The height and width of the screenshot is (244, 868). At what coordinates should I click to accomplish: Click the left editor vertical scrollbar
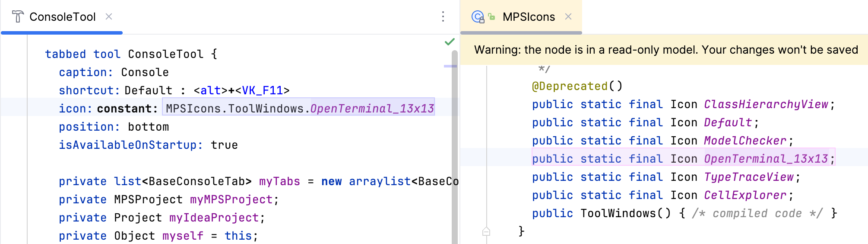click(454, 147)
